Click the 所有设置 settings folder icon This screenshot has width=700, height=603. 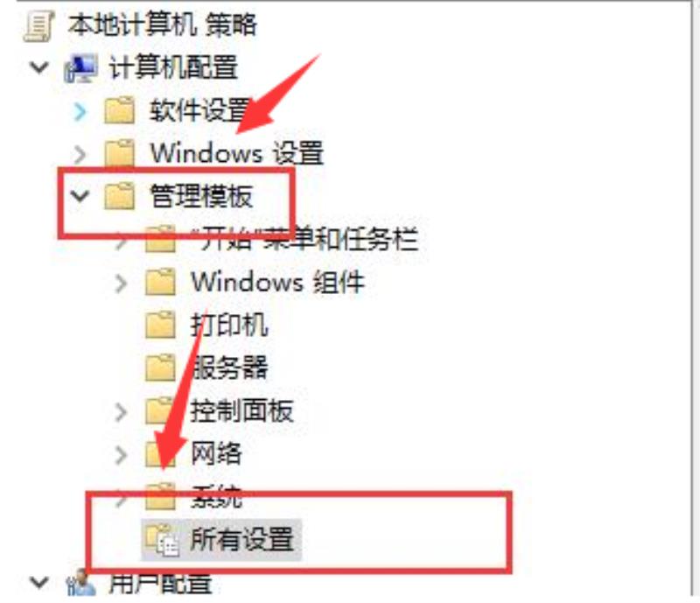tap(162, 539)
